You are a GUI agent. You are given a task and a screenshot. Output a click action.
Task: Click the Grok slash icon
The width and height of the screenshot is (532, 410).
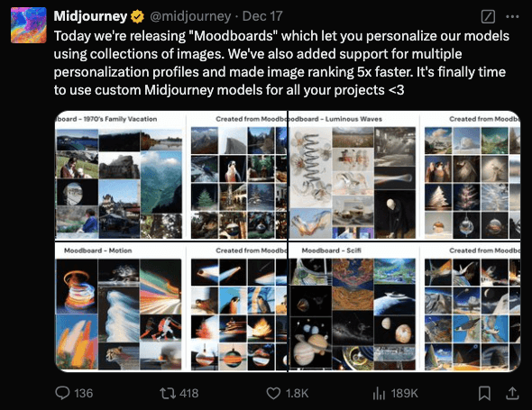[x=488, y=16]
